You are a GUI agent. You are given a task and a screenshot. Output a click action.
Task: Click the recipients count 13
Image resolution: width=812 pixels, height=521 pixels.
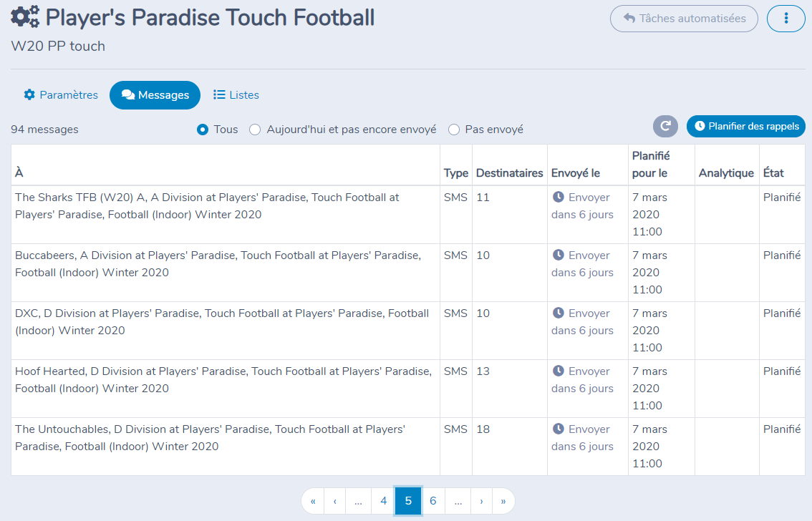click(x=483, y=371)
